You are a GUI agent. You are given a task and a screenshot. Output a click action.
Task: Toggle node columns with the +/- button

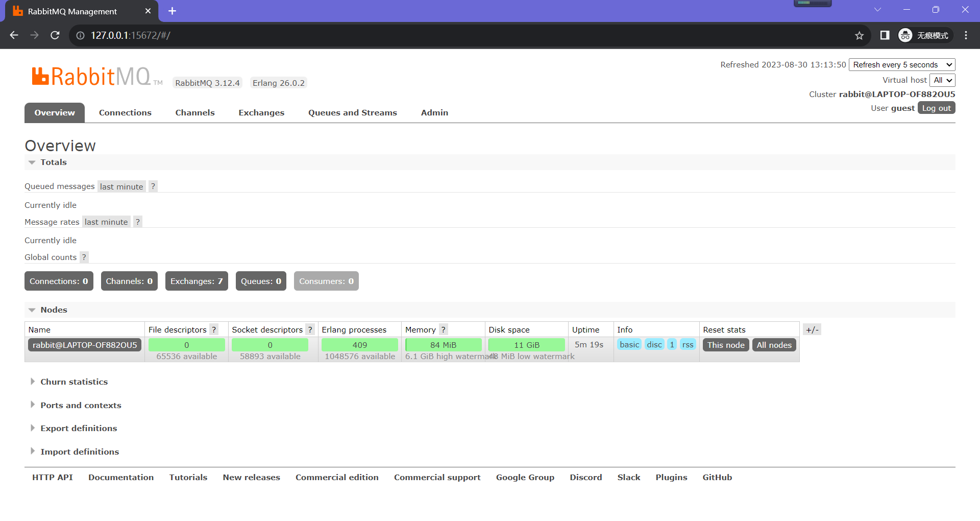click(812, 329)
